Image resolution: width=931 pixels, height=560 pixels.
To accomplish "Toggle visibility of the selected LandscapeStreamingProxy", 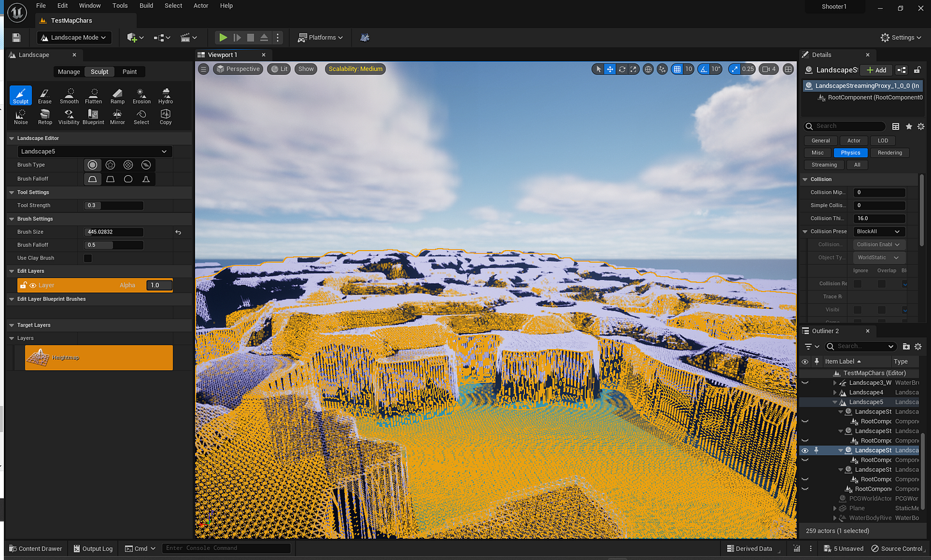I will click(x=804, y=450).
